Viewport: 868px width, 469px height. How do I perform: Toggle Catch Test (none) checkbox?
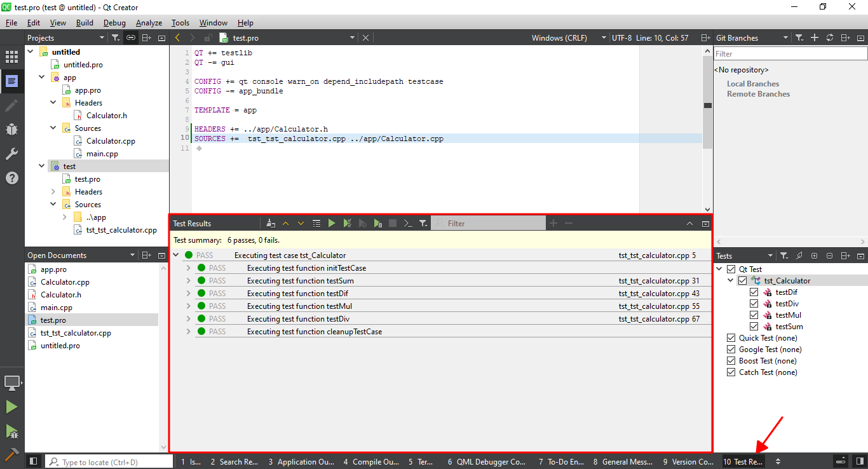coord(731,372)
